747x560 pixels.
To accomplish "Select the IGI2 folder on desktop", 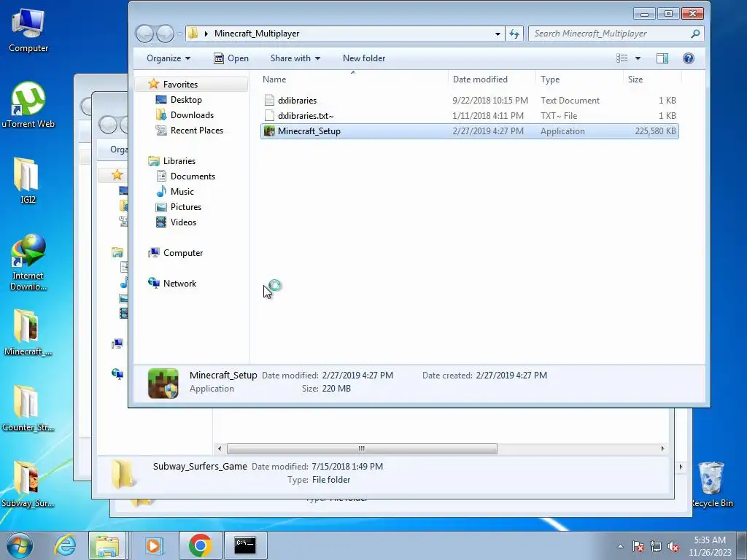I will tap(27, 181).
